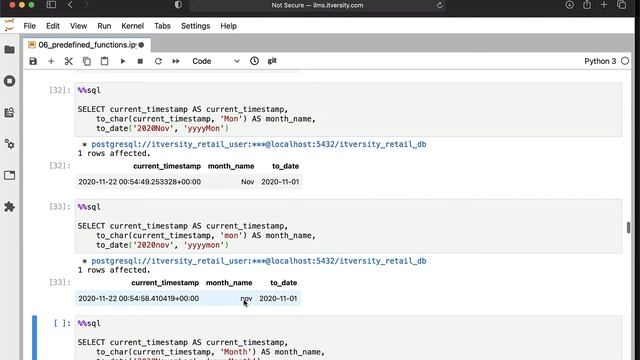Click the month_name value Nov in output 32

[x=247, y=182]
